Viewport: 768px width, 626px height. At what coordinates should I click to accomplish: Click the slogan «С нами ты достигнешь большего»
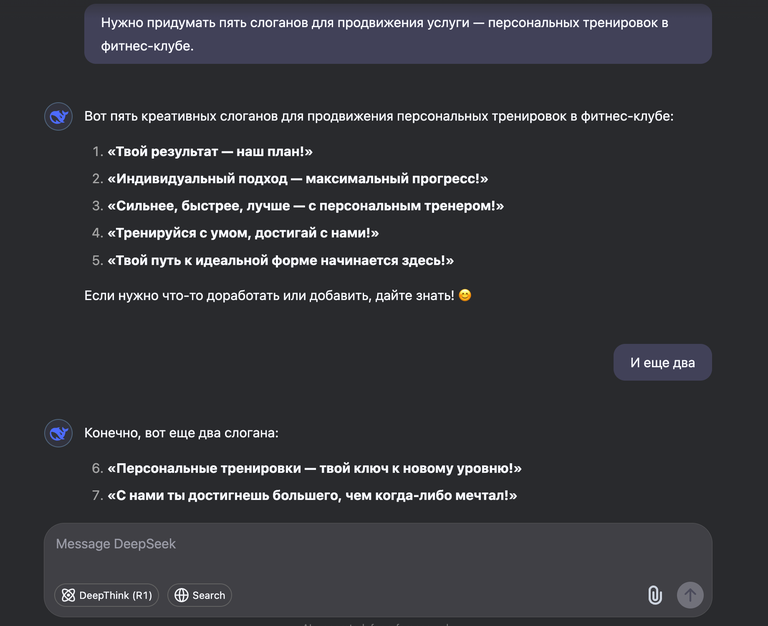(x=312, y=495)
